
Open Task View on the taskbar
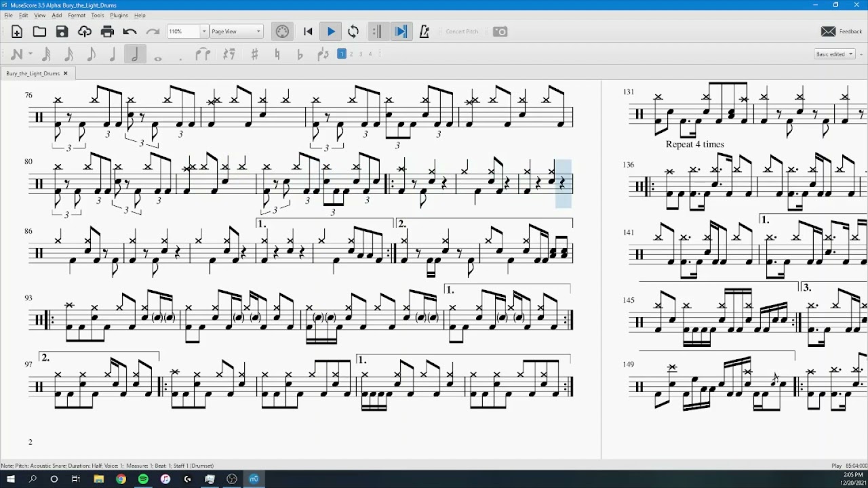pyautogui.click(x=76, y=479)
